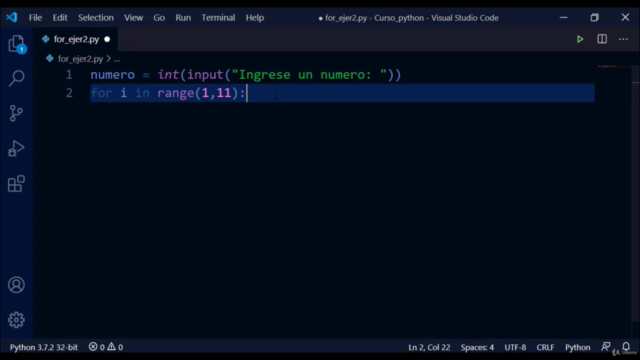The height and width of the screenshot is (360, 640).
Task: Open the Terminal menu
Action: tap(218, 18)
